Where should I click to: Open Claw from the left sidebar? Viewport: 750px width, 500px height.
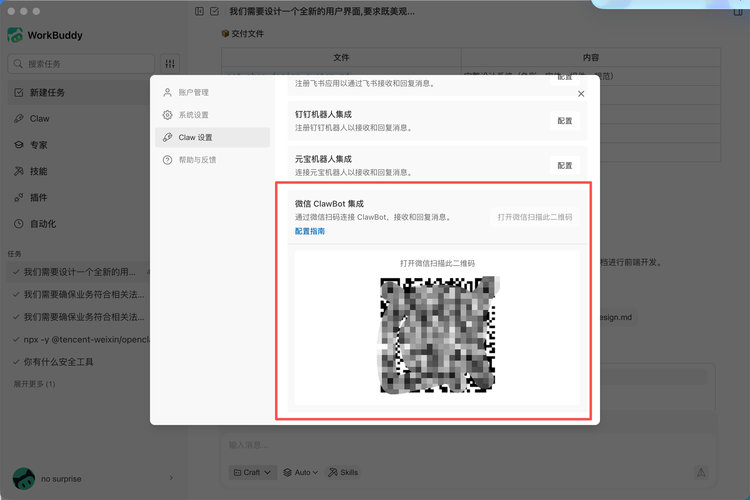pos(39,118)
